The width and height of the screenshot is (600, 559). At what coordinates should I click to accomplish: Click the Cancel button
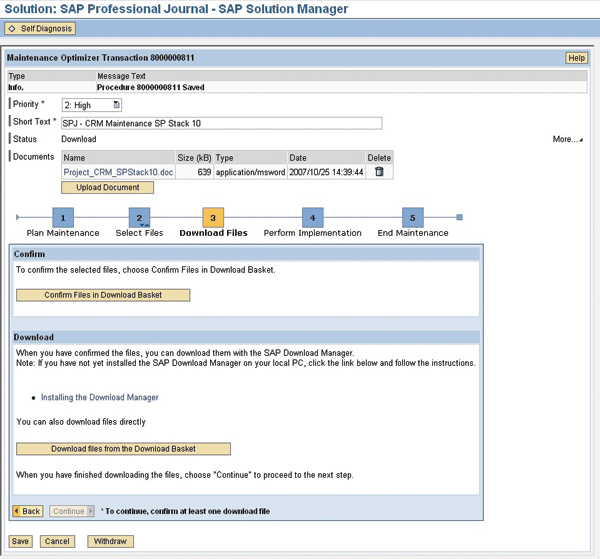pos(57,541)
